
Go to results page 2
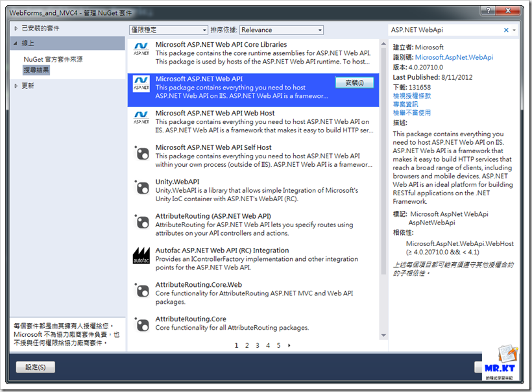point(247,345)
